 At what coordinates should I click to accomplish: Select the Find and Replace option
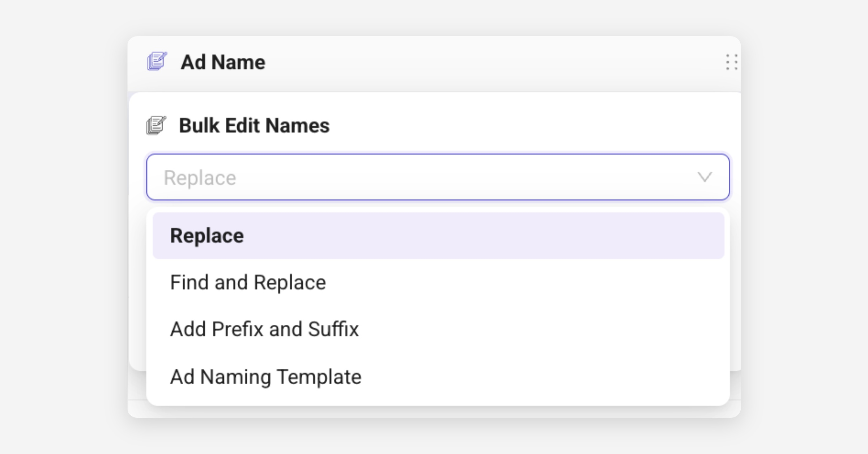coord(248,282)
